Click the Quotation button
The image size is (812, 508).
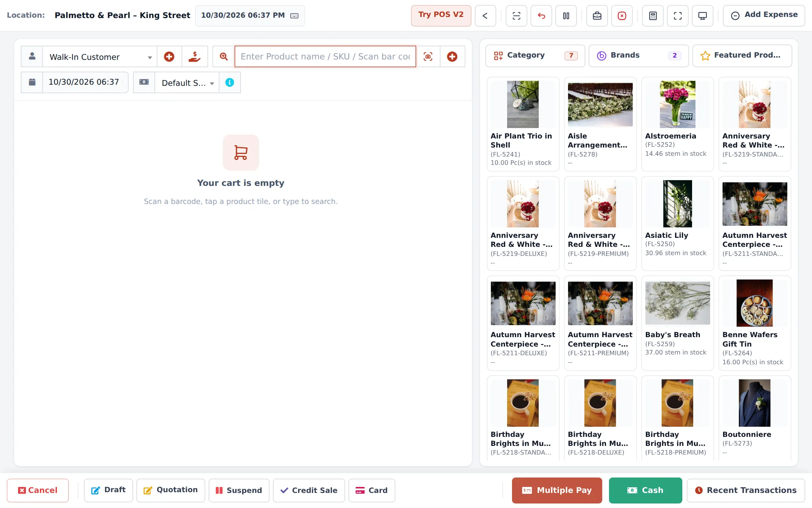point(171,490)
